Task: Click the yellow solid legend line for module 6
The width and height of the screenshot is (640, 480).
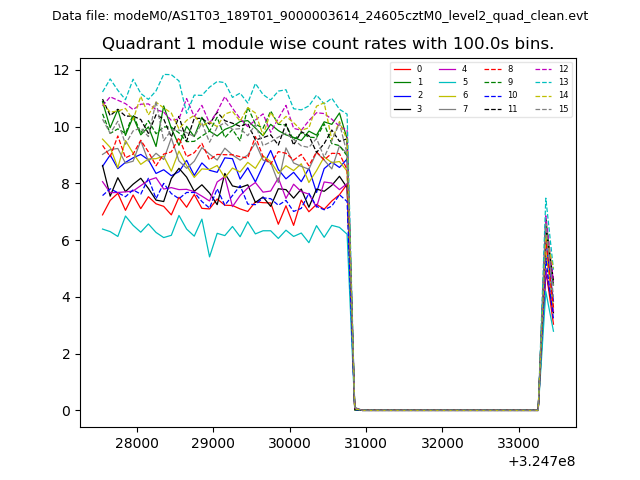Action: (449, 95)
